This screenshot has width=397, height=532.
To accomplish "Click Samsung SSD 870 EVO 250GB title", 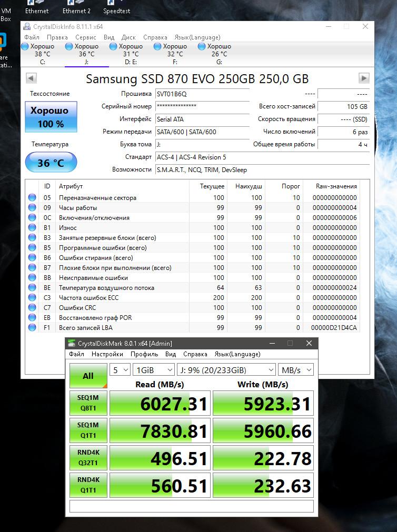I will tap(197, 79).
